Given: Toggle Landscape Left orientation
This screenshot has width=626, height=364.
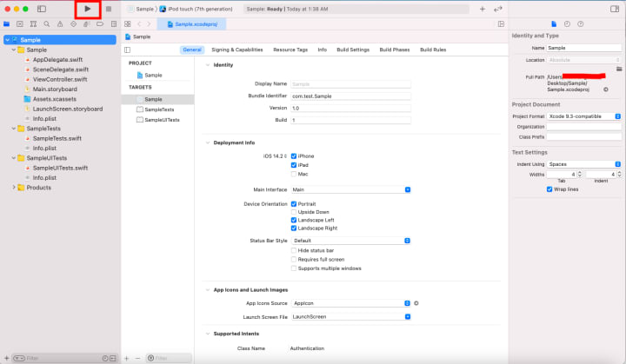Looking at the screenshot, I should [294, 220].
